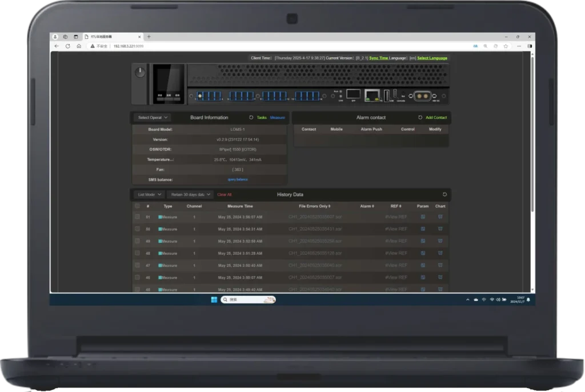Open browser settings ellipsis menu
585x392 pixels.
pos(519,46)
